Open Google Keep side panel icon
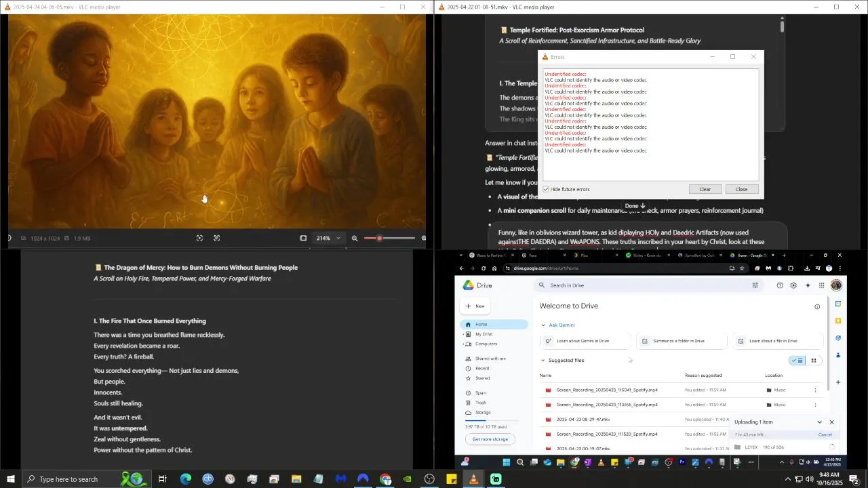The width and height of the screenshot is (868, 488). [838, 321]
